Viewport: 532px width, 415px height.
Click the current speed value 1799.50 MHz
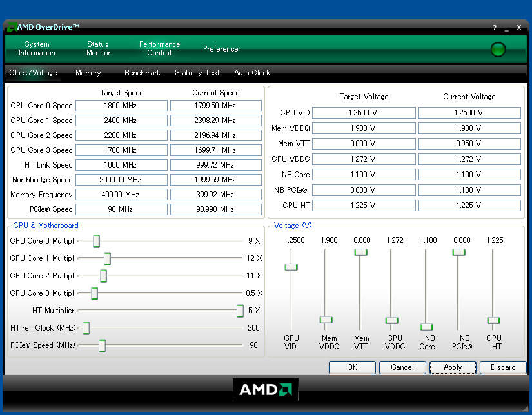216,106
